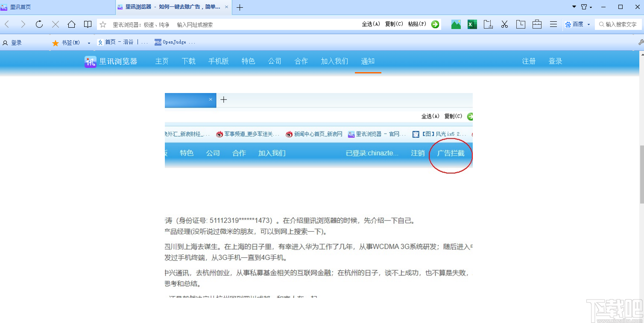Open a new tab with plus button
The height and width of the screenshot is (323, 644).
[240, 7]
